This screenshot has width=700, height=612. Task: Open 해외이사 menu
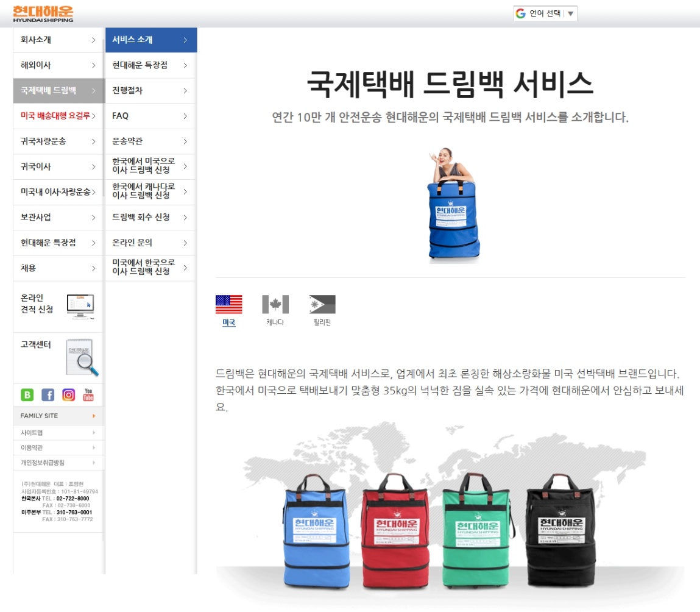58,65
